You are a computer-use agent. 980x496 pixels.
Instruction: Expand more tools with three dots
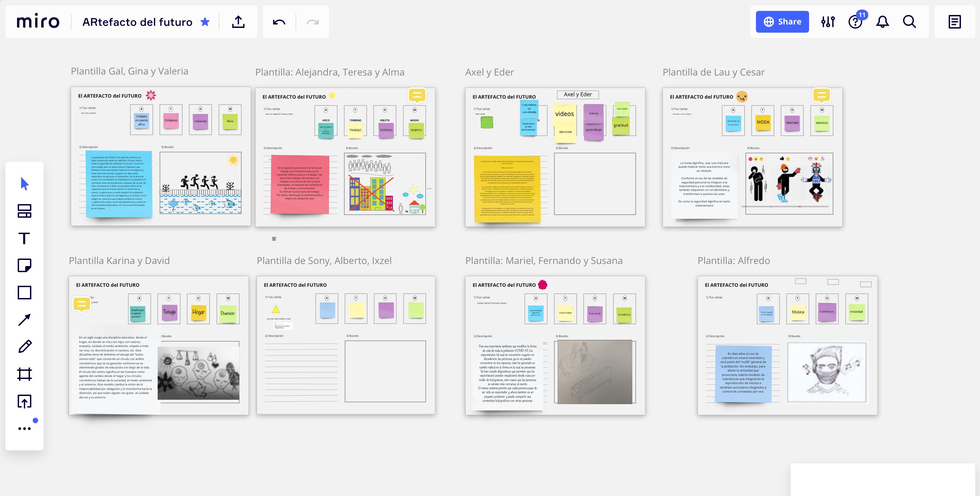coord(25,429)
